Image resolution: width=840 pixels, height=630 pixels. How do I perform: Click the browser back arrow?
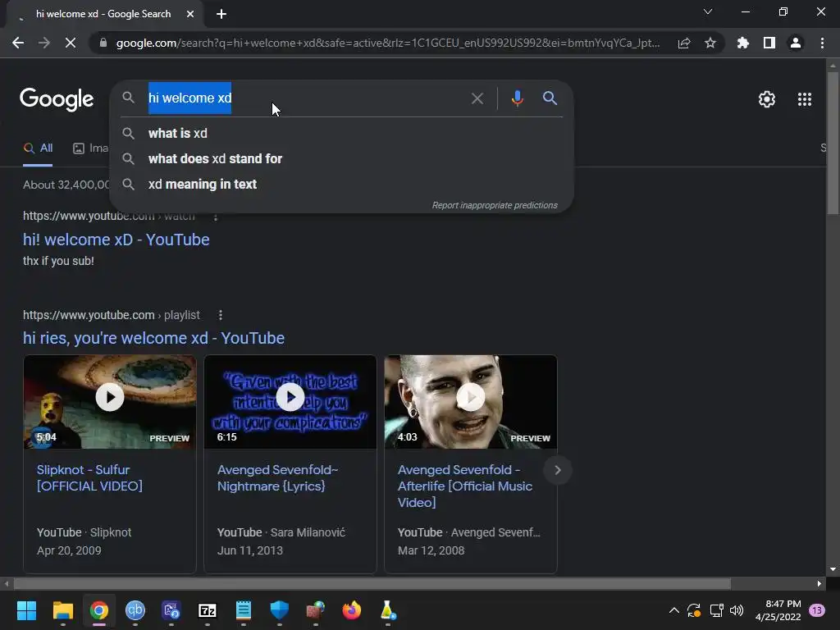click(x=18, y=43)
